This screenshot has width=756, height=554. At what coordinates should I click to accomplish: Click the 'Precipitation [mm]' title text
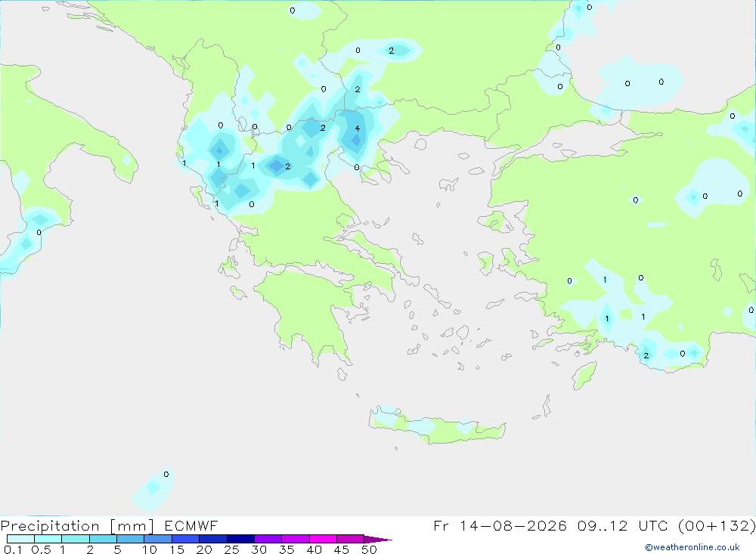77,526
